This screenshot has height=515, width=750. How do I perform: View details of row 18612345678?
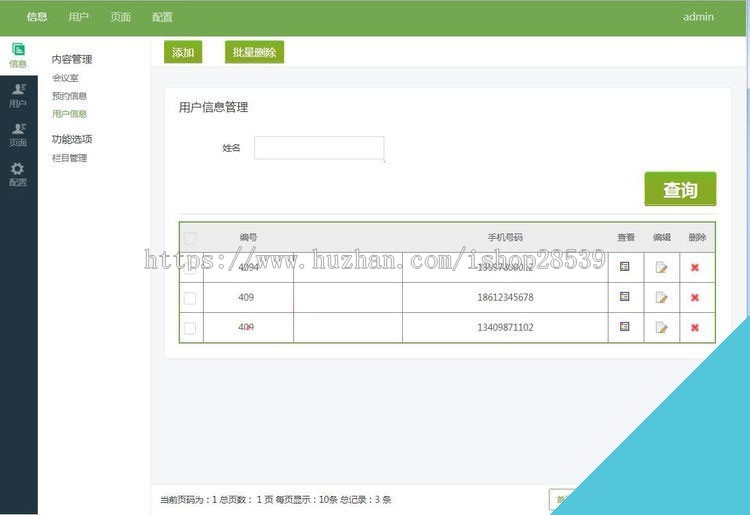click(624, 296)
